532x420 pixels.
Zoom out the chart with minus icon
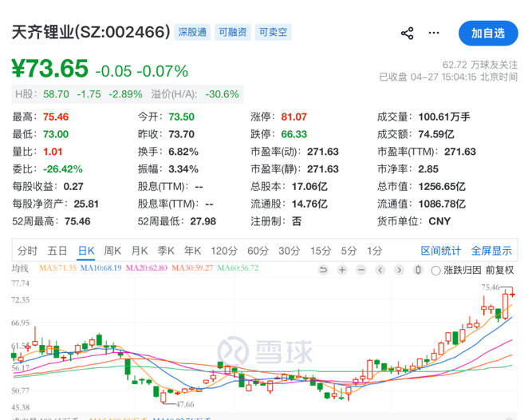359,270
